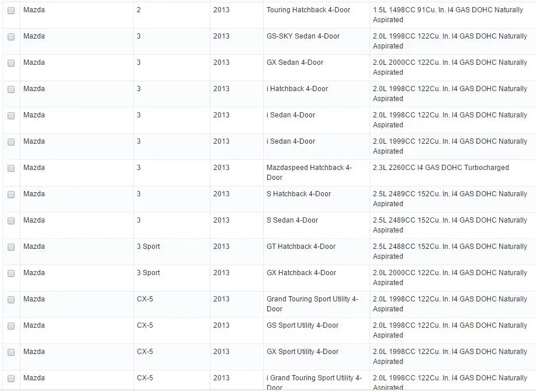
Task: Click the 2.0L 2000CC engine in GX Hatchback row
Action: tap(450, 278)
